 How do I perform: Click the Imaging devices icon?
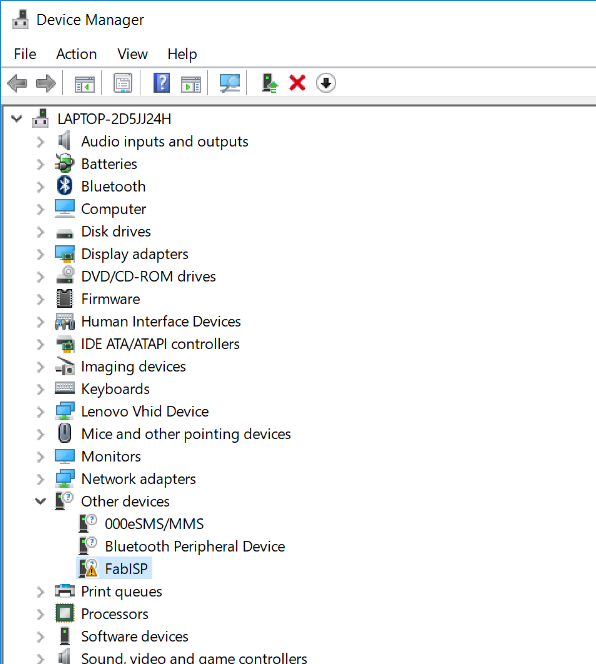pos(65,366)
